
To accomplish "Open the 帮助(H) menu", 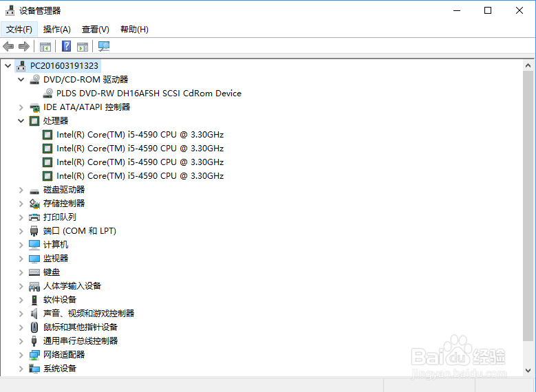I will point(134,30).
